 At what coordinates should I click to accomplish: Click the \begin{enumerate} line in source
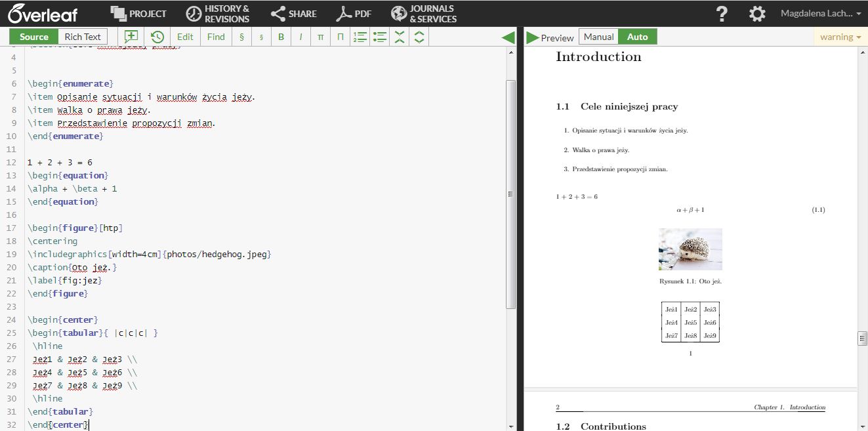coord(71,83)
